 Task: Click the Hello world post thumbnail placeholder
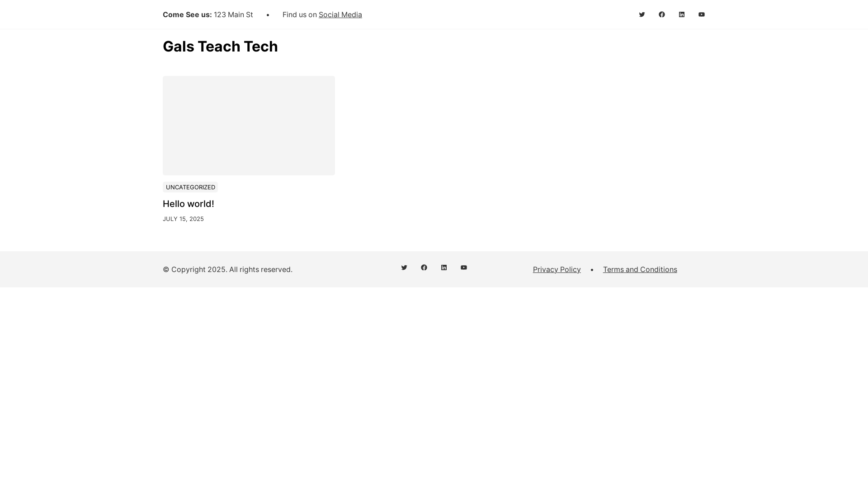249,126
